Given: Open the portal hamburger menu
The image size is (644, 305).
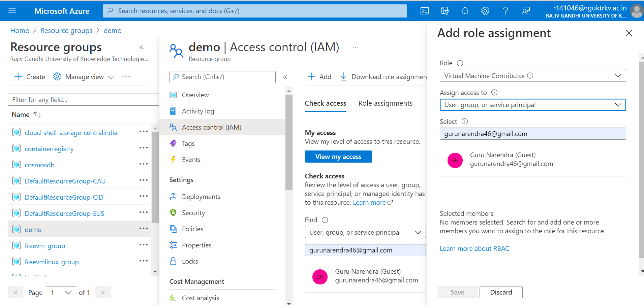Looking at the screenshot, I should (12, 10).
